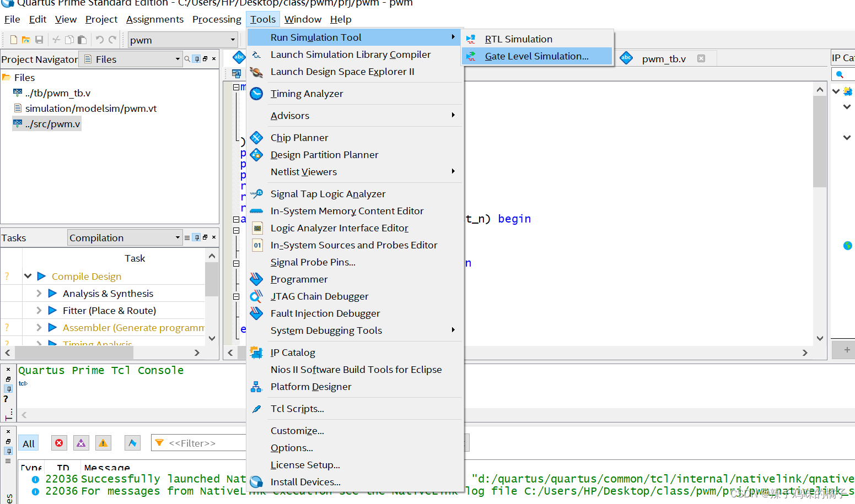The width and height of the screenshot is (855, 504).
Task: Click the Chip Planner icon
Action: [x=256, y=138]
